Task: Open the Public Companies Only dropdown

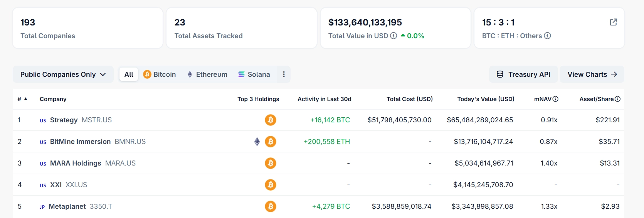Action: click(x=63, y=74)
